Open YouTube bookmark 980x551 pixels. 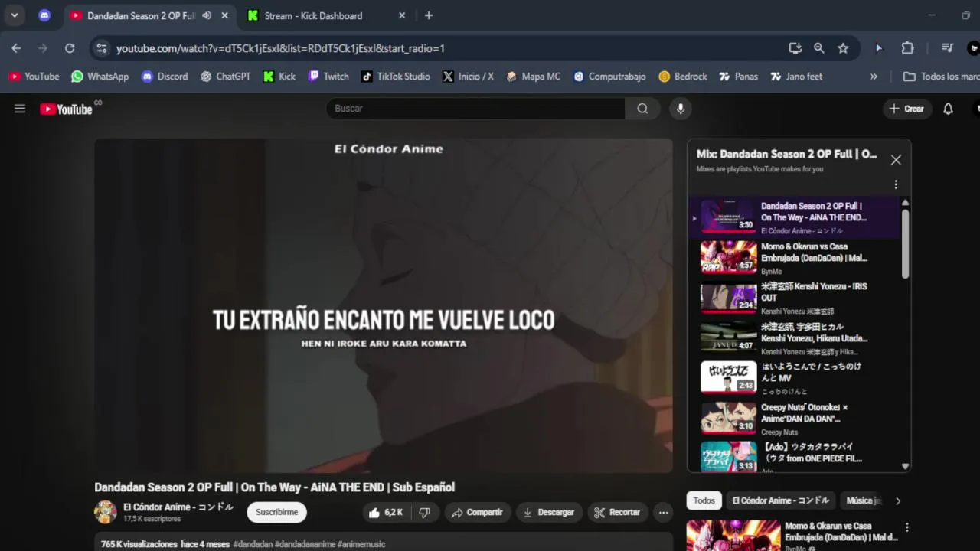(34, 77)
